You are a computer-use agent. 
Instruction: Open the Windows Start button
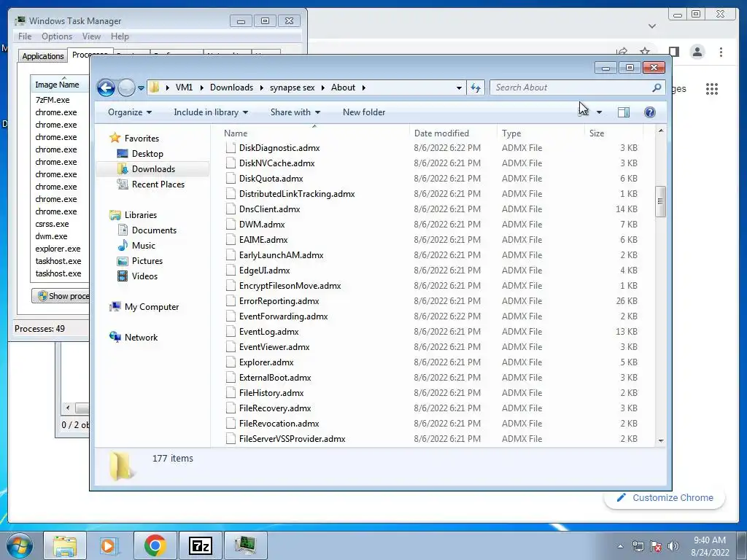(20, 545)
